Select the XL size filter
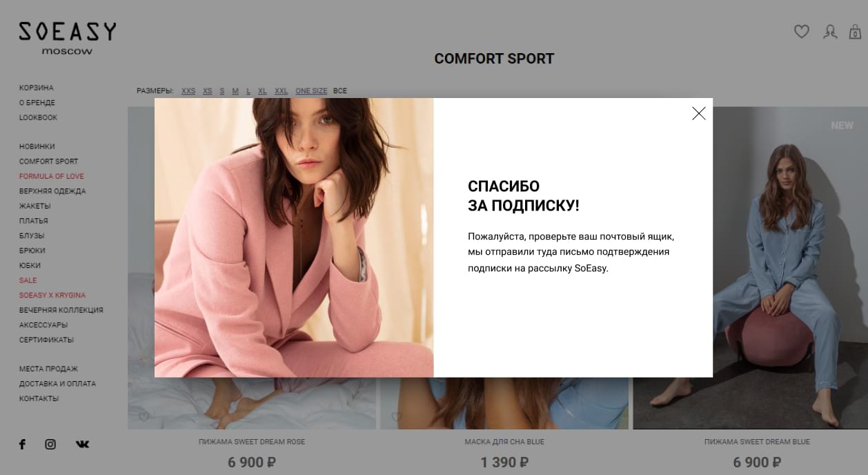The height and width of the screenshot is (475, 868). [x=262, y=91]
